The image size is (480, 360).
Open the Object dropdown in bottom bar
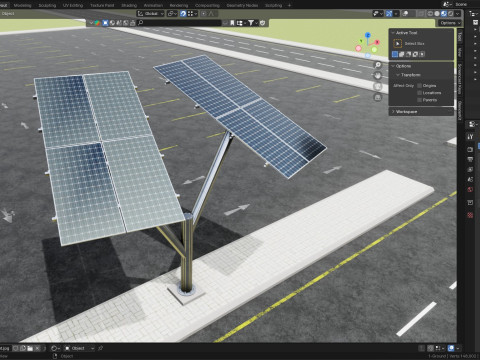point(80,348)
